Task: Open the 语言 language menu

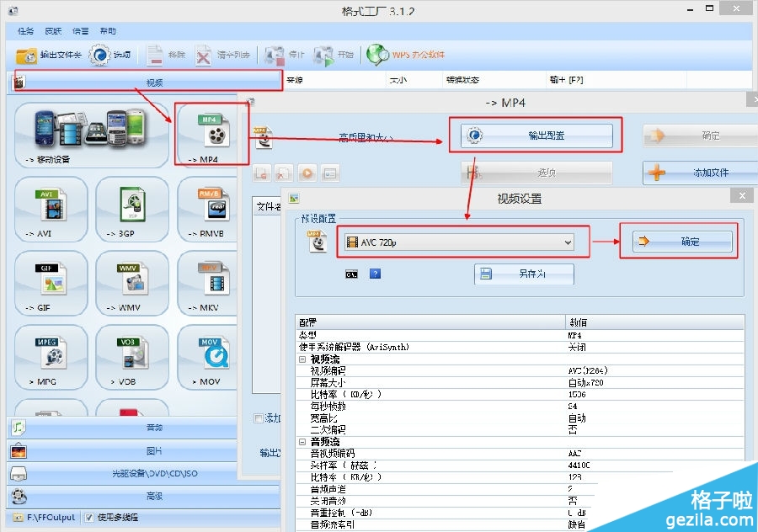Action: click(80, 31)
